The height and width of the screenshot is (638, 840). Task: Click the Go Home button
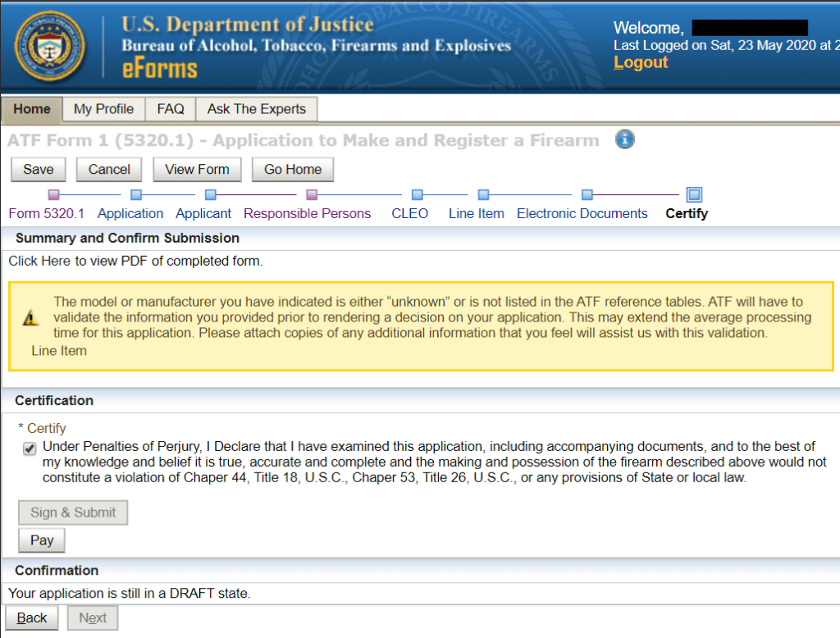(x=293, y=170)
